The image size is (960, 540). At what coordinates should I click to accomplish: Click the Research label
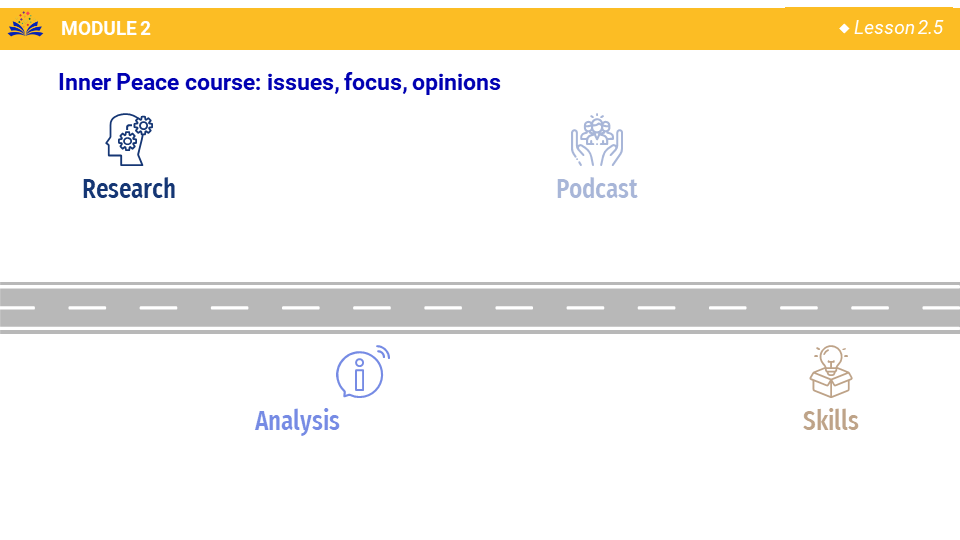pos(129,189)
